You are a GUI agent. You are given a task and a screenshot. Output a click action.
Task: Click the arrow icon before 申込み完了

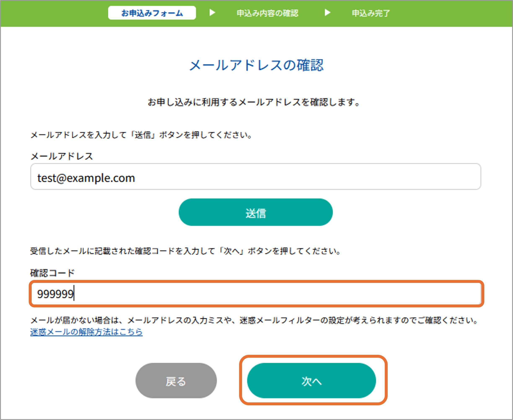[327, 12]
